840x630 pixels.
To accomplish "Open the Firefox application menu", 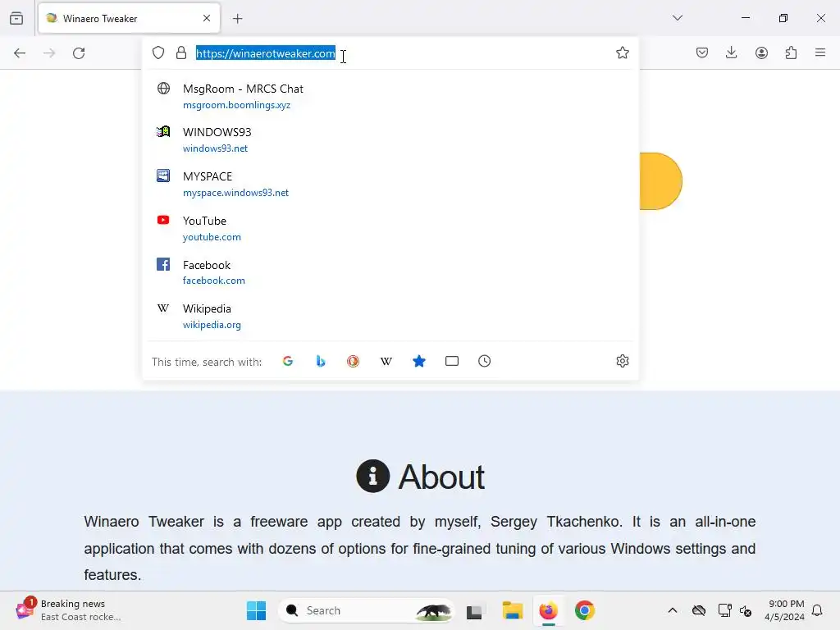I will [x=820, y=52].
